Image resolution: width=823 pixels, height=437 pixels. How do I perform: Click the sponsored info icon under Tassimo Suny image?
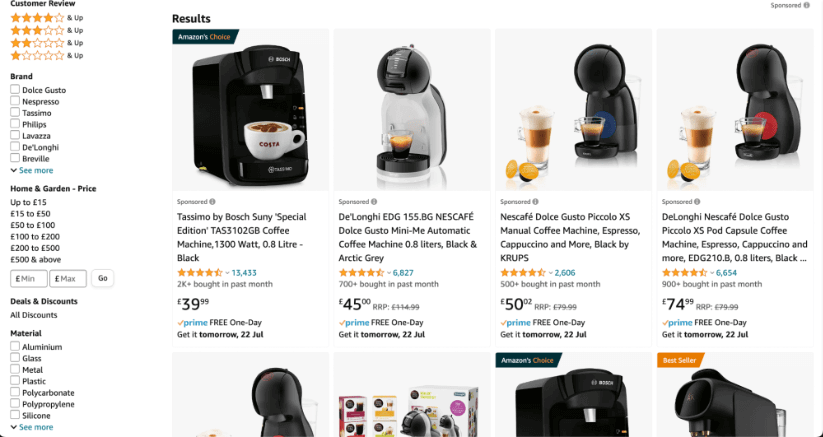pos(212,201)
